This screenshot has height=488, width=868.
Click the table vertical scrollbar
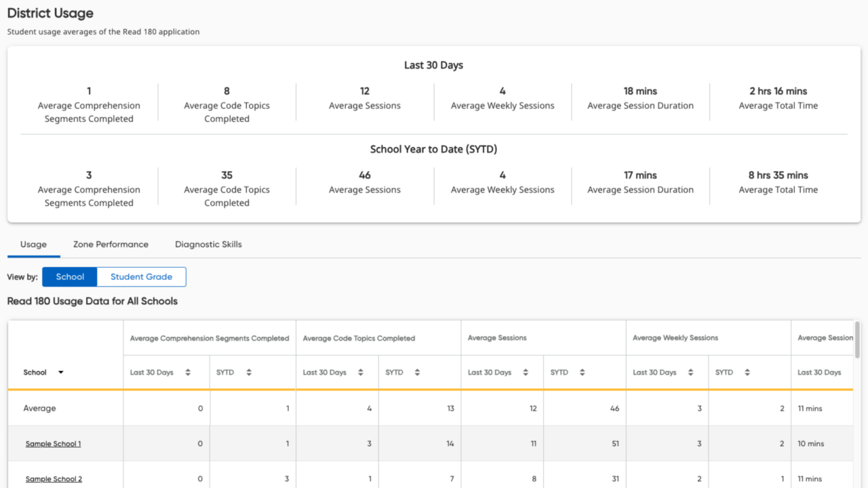[x=858, y=340]
